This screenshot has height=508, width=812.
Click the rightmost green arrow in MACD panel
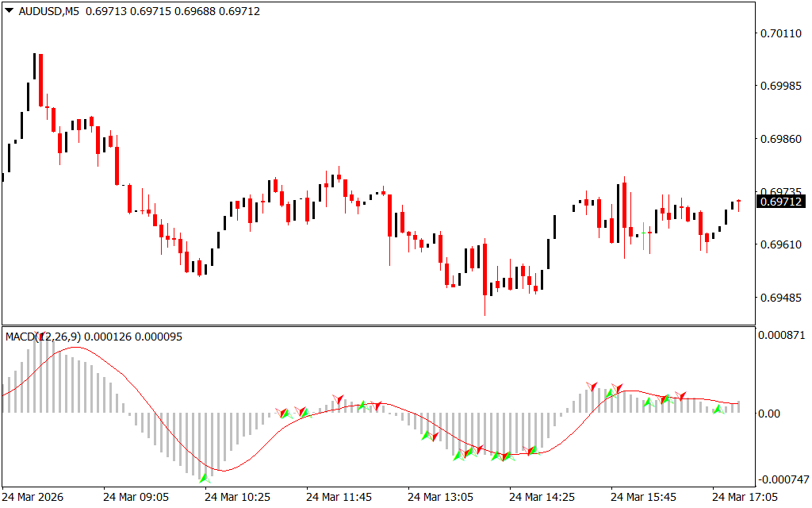click(x=718, y=410)
